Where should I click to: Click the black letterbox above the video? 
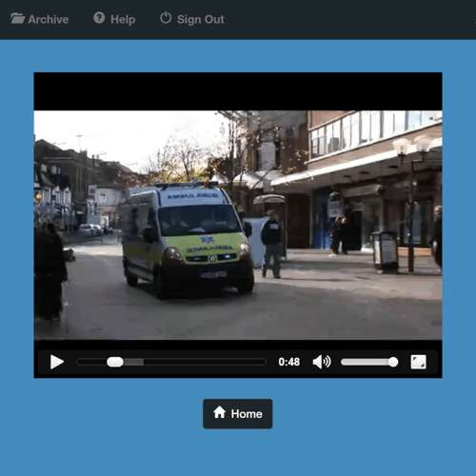(238, 91)
